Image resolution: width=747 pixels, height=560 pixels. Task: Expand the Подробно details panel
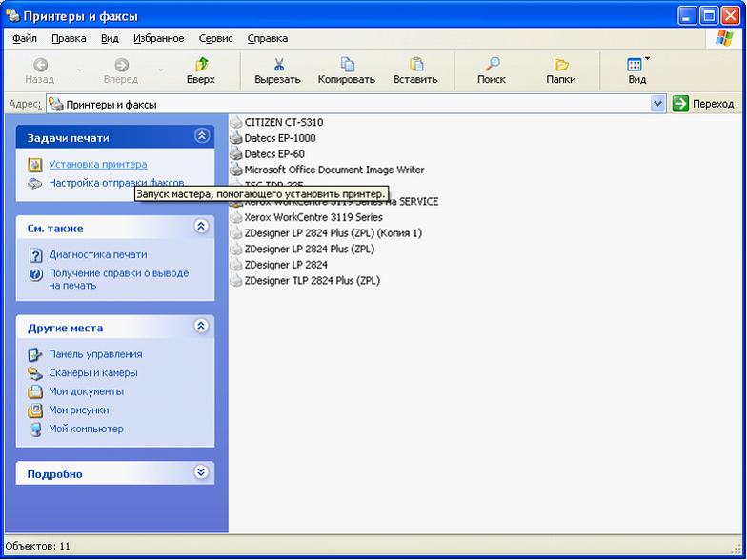pos(201,473)
